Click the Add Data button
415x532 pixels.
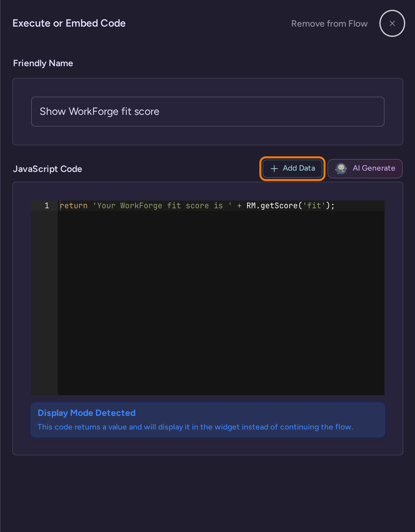point(292,168)
